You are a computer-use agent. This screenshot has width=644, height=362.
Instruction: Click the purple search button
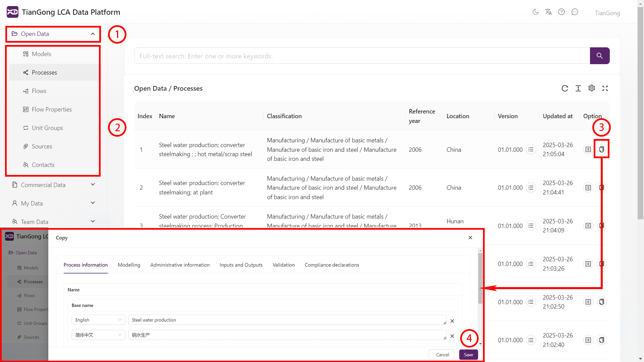coord(599,56)
